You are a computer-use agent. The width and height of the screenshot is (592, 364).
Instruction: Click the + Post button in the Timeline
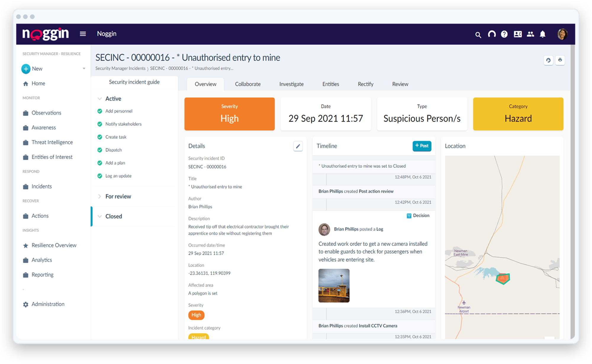click(x=422, y=146)
